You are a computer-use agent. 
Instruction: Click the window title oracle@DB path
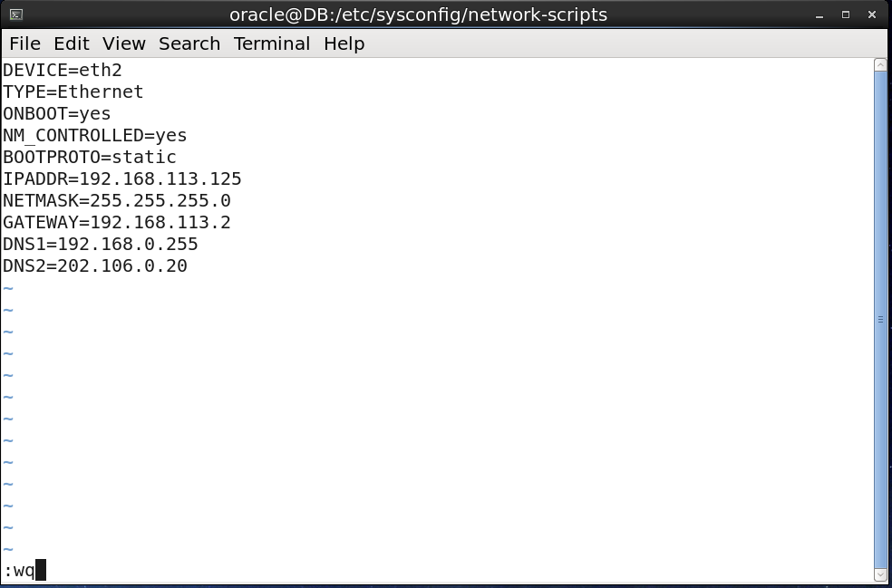tap(418, 14)
